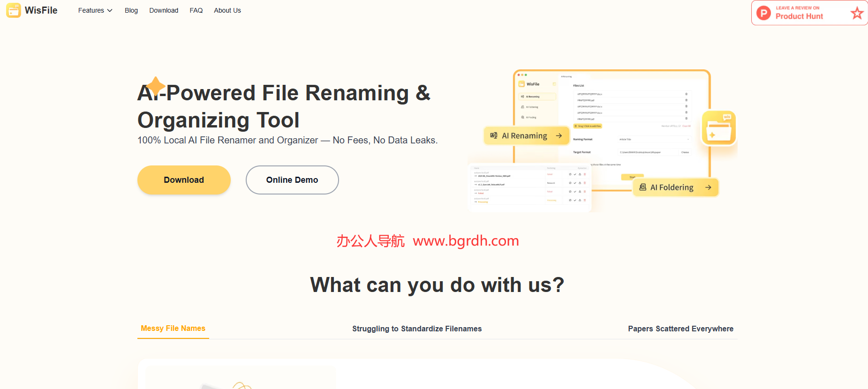Go to Download in the navigation bar
868x389 pixels.
click(x=164, y=10)
